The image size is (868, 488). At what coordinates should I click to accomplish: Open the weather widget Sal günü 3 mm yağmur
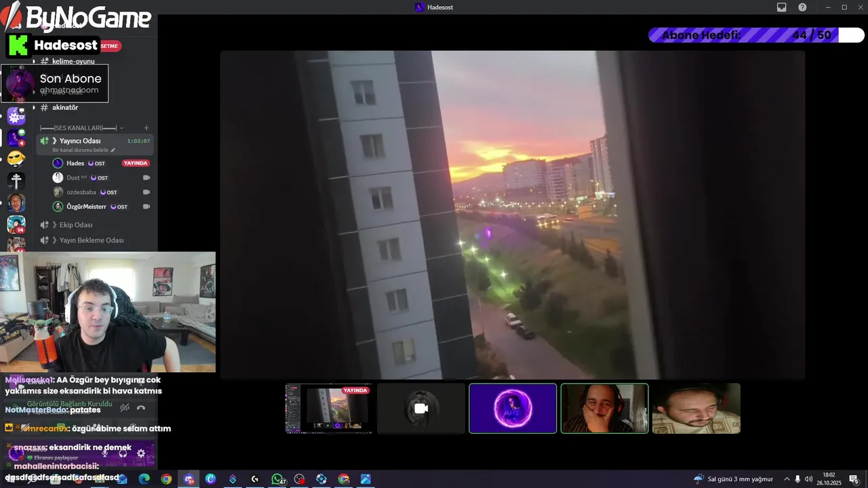[x=733, y=479]
